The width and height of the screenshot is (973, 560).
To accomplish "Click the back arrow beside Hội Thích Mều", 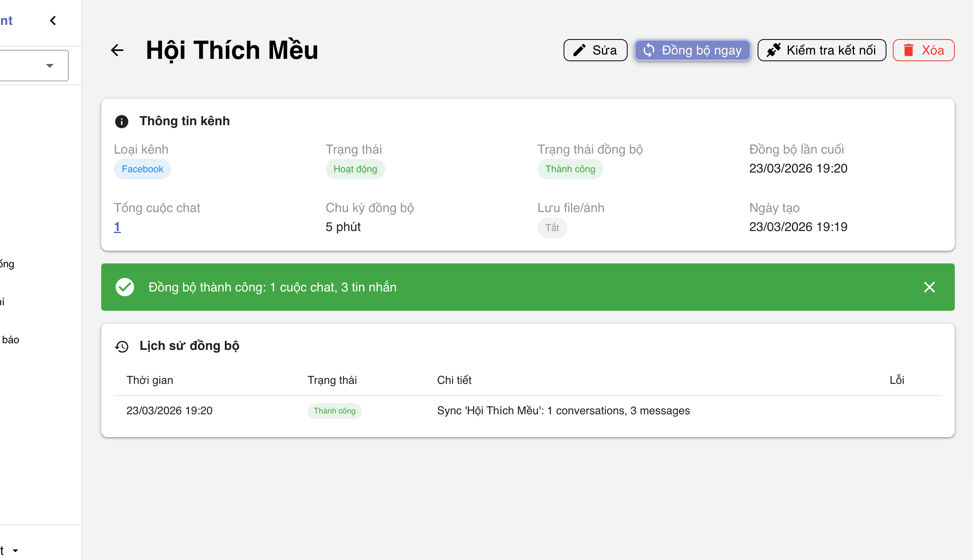I will 117,50.
